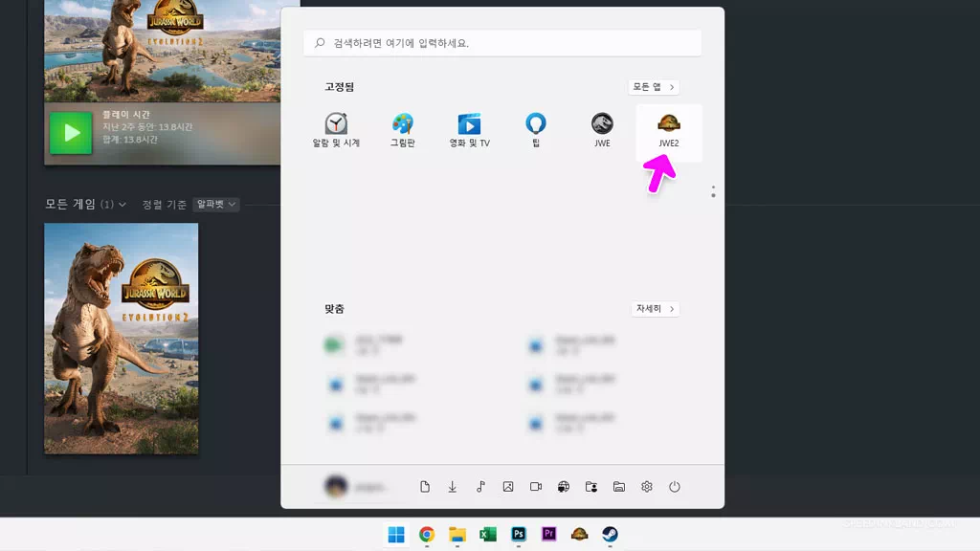Viewport: 980px width, 551px height.
Task: Click the pinned apps page dots indicator
Action: (713, 191)
